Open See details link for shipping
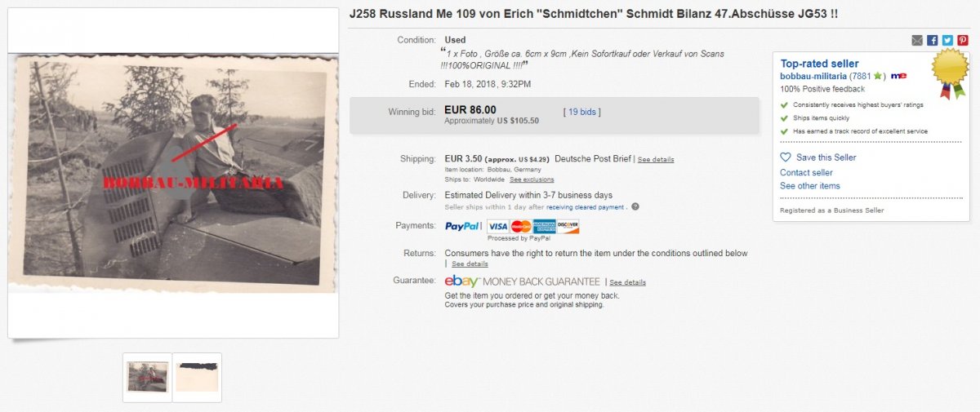Screen dimensions: 980x412 (656, 160)
